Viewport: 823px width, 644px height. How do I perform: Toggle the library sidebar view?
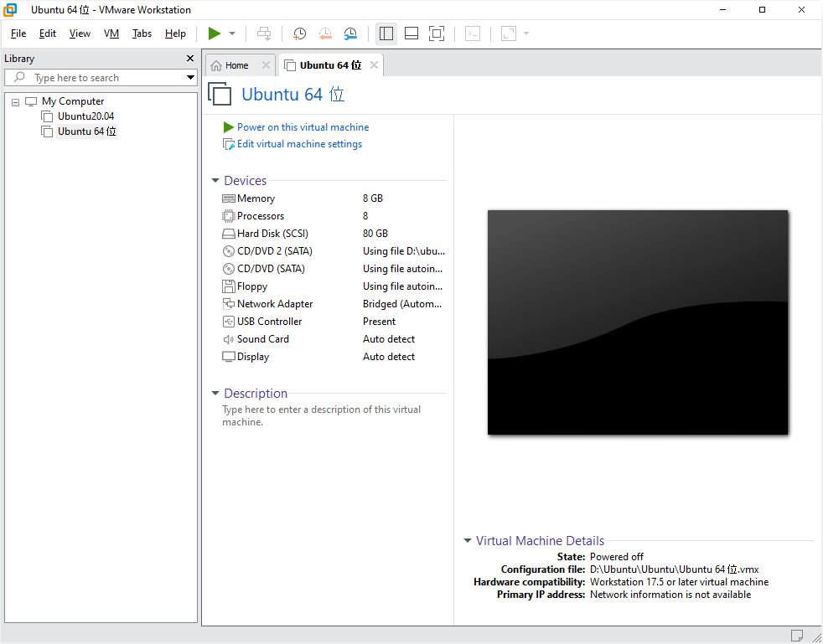(x=386, y=33)
